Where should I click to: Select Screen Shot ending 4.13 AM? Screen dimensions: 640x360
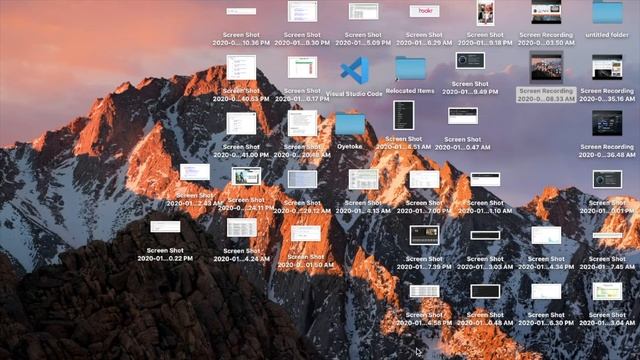point(363,179)
